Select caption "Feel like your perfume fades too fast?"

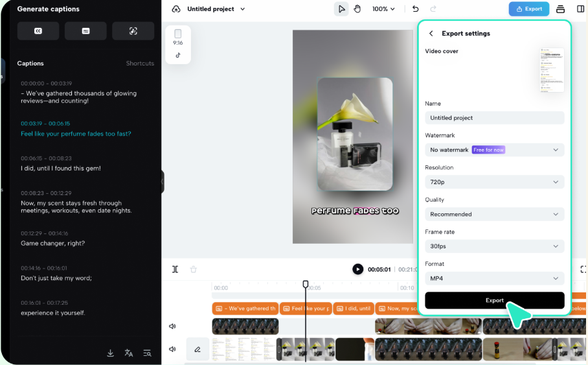[x=76, y=134]
